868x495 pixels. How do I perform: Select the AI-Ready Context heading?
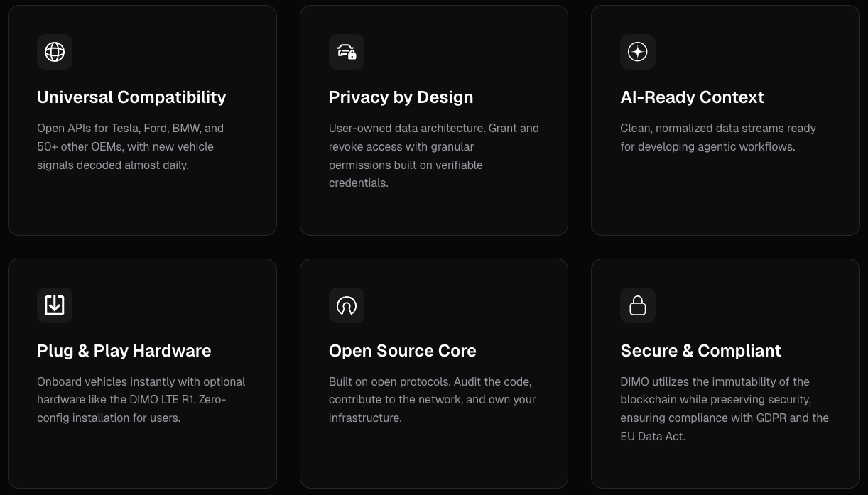pos(692,97)
